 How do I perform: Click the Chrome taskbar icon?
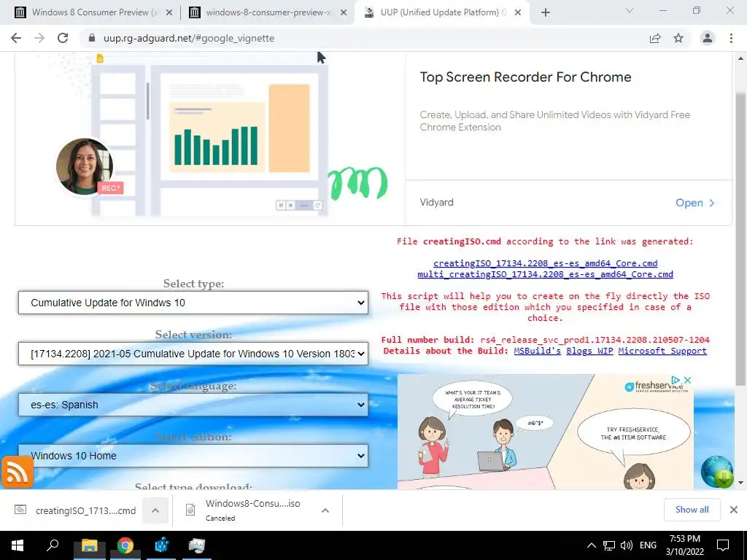pos(125,545)
